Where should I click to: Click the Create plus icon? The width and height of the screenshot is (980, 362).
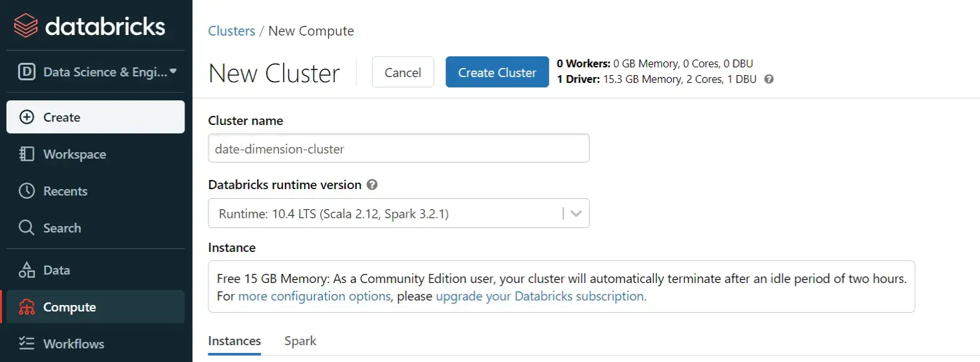point(27,117)
